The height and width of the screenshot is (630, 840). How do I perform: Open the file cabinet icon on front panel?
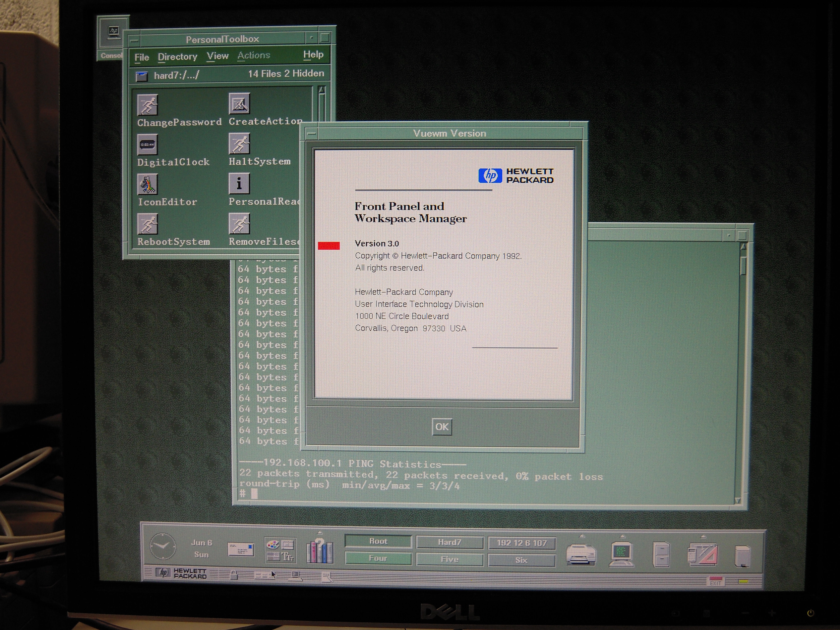point(661,554)
